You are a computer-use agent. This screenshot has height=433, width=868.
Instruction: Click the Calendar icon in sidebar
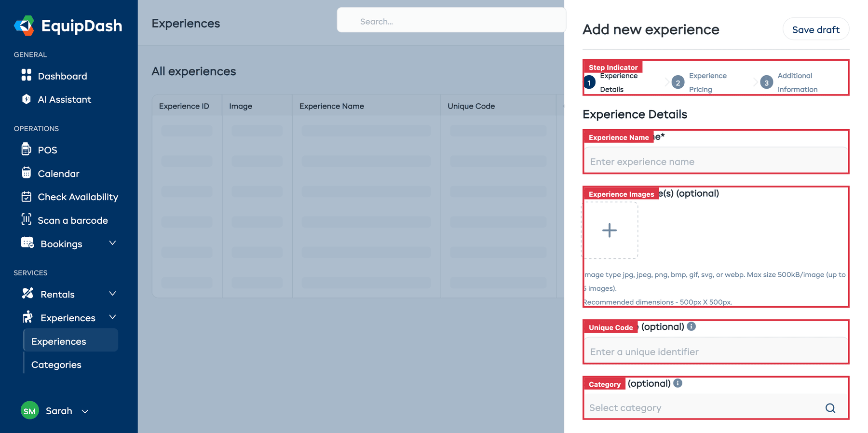(27, 173)
